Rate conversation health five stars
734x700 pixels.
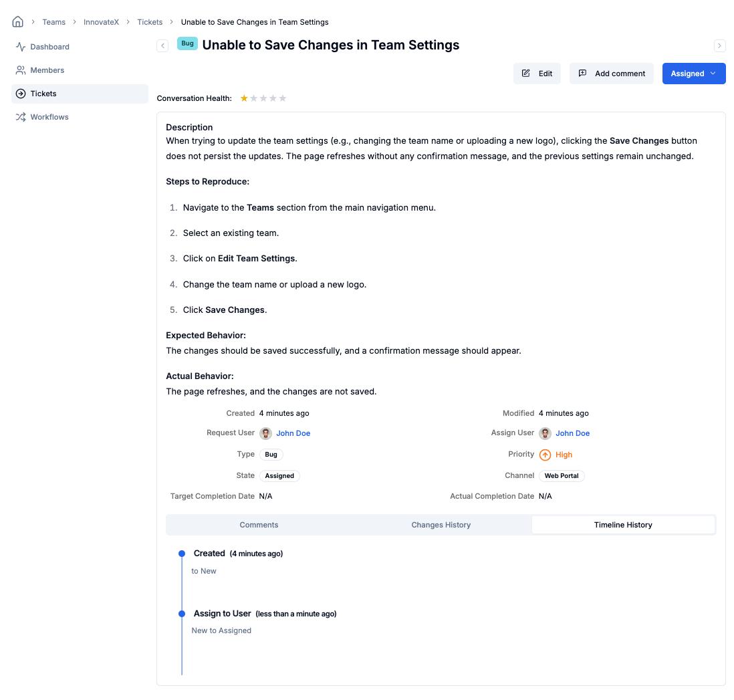(283, 98)
